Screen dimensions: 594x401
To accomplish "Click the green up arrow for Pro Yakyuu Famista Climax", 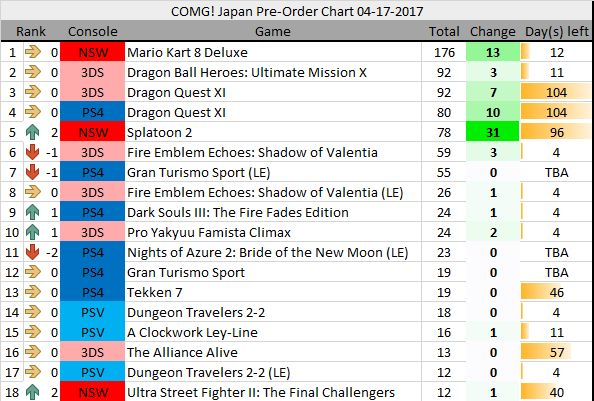I will [x=33, y=232].
